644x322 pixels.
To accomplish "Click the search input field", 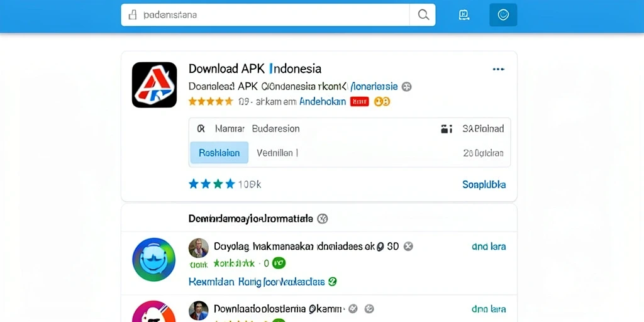I will pos(265,15).
